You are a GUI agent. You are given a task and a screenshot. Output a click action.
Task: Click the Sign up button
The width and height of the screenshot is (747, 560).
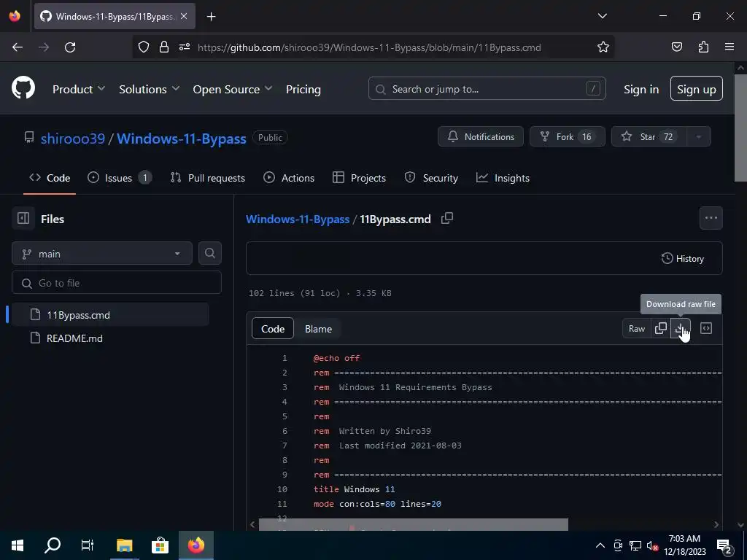696,88
